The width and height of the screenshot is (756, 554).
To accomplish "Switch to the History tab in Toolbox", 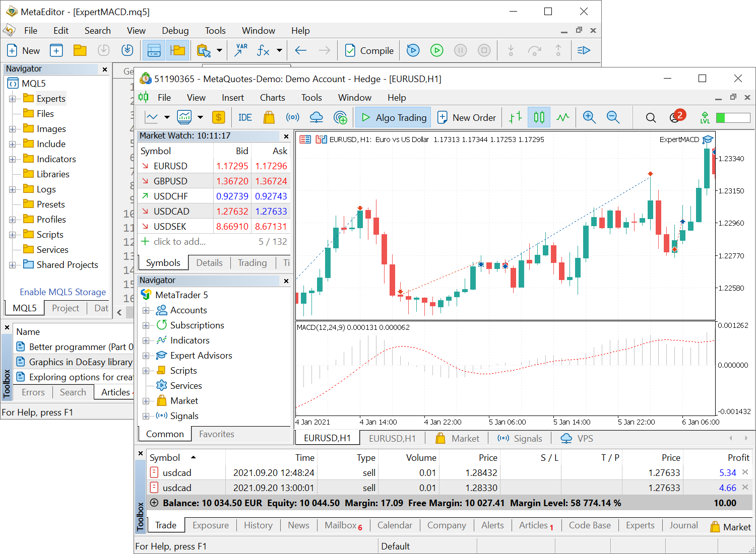I will (258, 525).
